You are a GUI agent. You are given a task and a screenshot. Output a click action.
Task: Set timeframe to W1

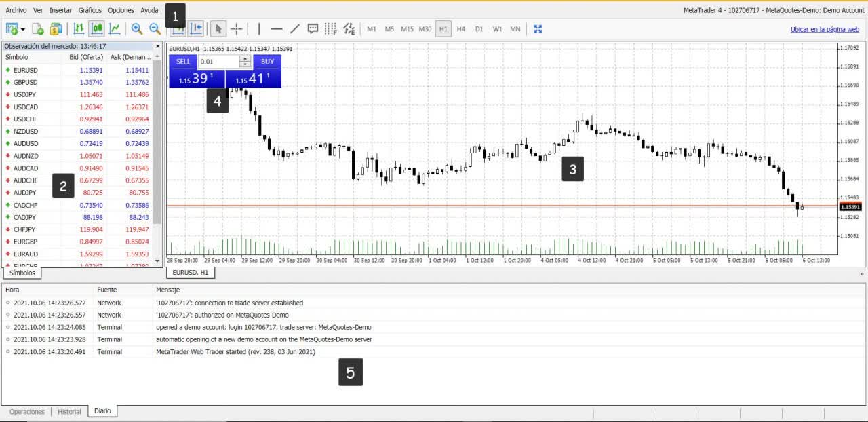pos(497,28)
